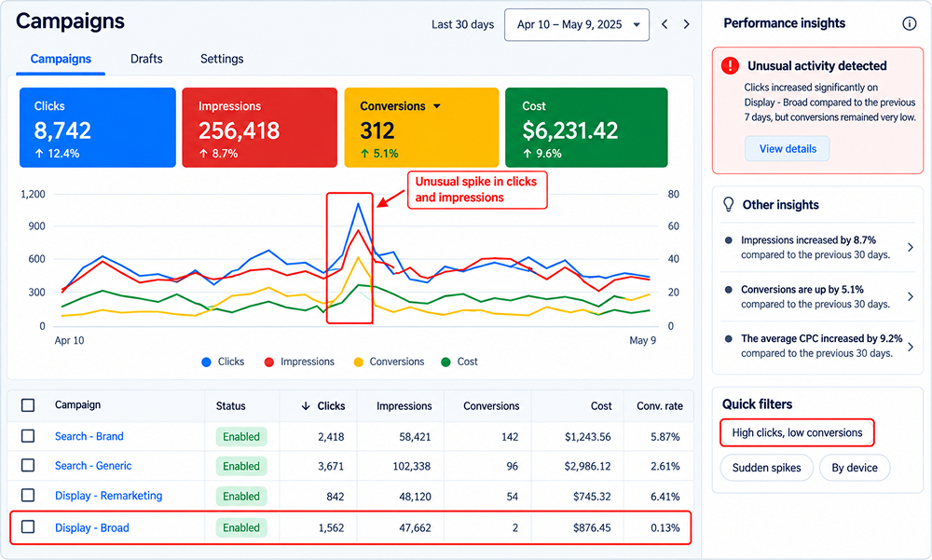Click the lightbulb icon beside Other insights
The height and width of the screenshot is (560, 932).
click(x=728, y=204)
